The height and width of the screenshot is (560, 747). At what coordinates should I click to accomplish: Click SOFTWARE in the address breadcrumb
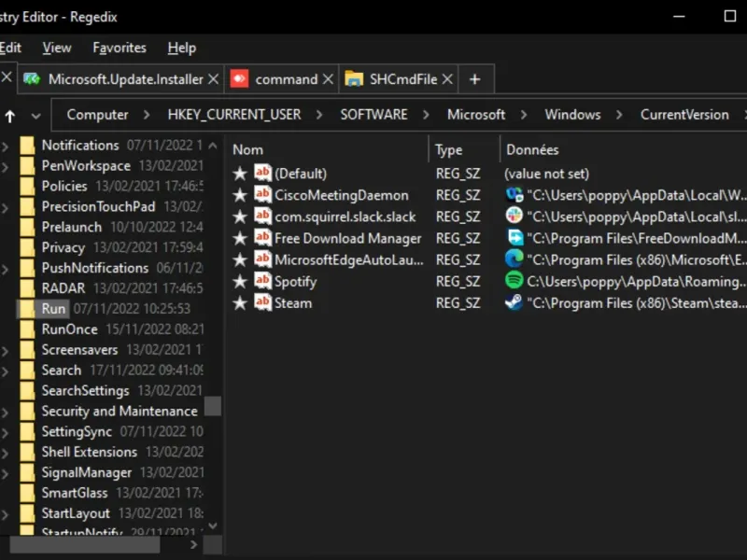pos(373,115)
